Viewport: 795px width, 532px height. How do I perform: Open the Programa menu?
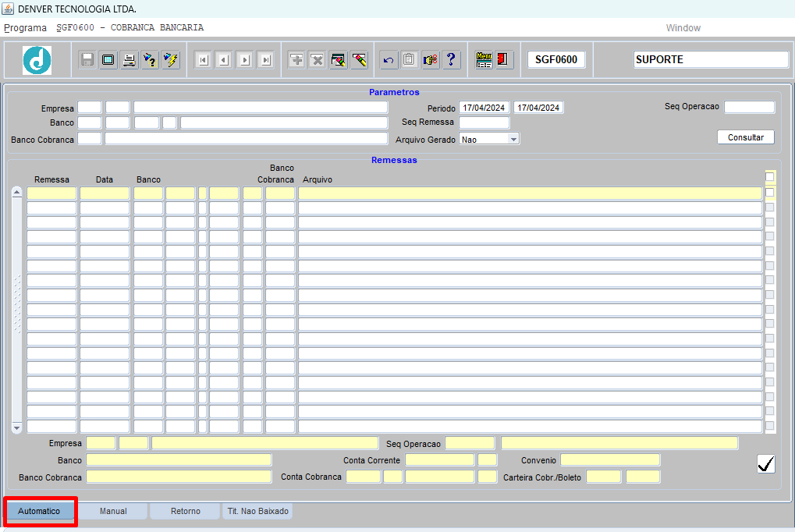(25, 28)
